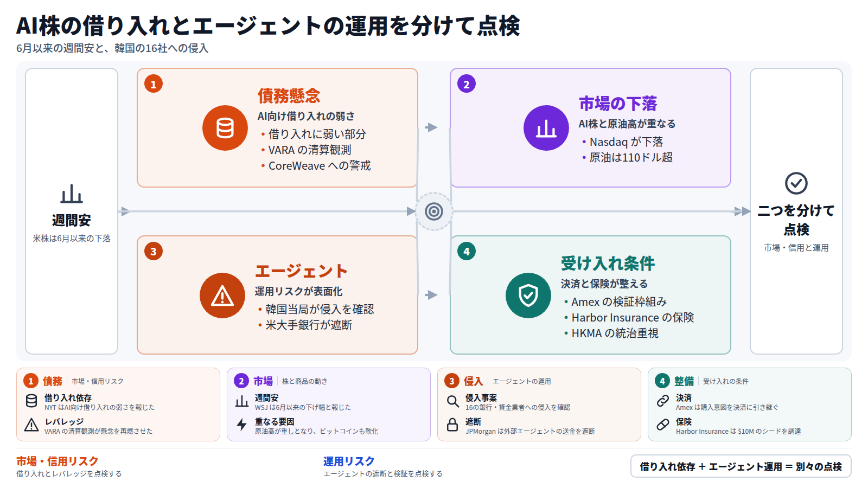Click the legend label エージェントの運用

coord(522,381)
